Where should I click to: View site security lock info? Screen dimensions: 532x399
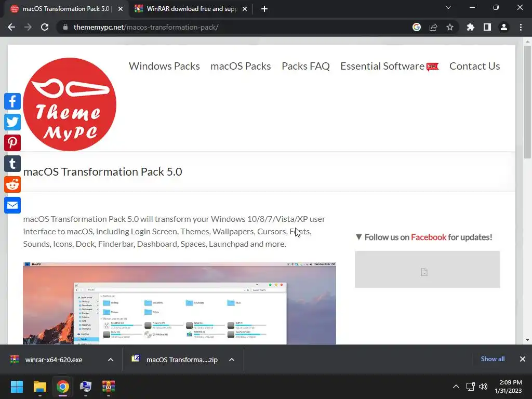[65, 27]
